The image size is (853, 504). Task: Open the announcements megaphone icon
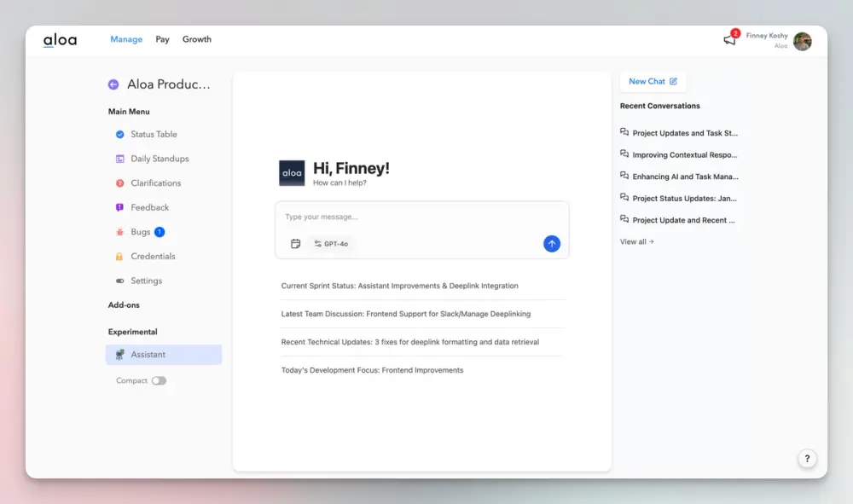pos(729,40)
